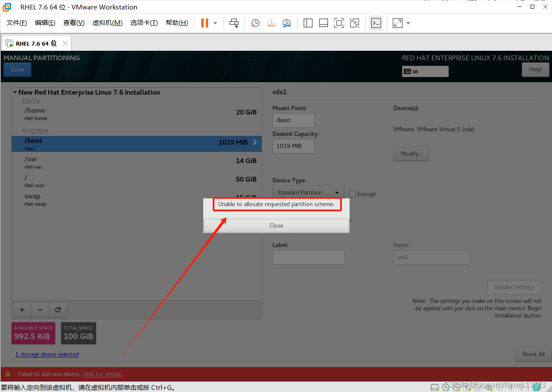Select the /home rhel-home partition row
Screen dimensions: 552x392
point(136,114)
